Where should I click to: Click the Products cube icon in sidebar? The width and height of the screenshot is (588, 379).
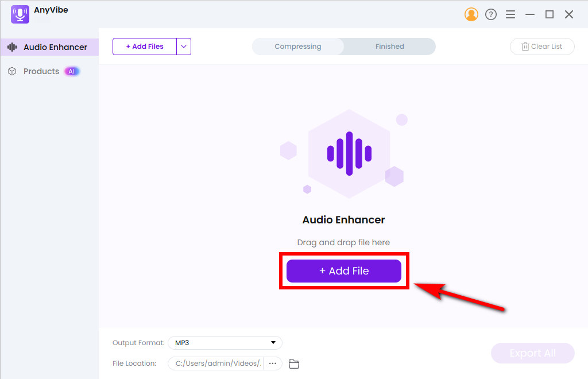tap(12, 71)
